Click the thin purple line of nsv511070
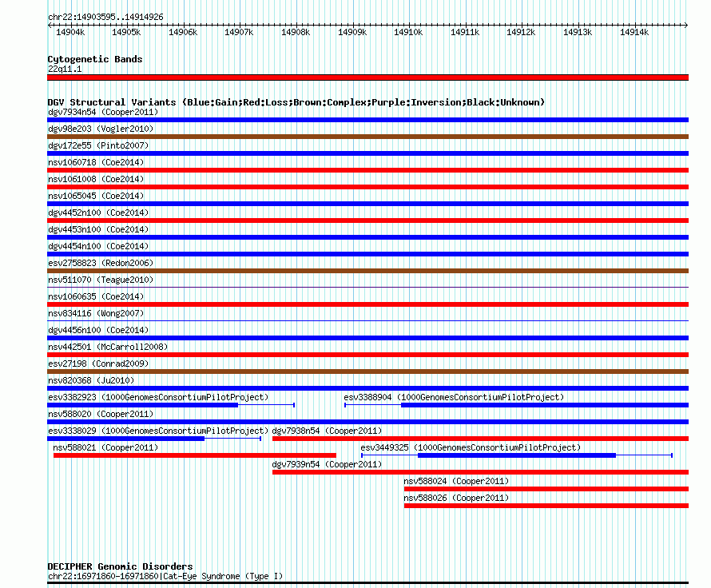Screen dimensions: 711x588 coord(367,287)
